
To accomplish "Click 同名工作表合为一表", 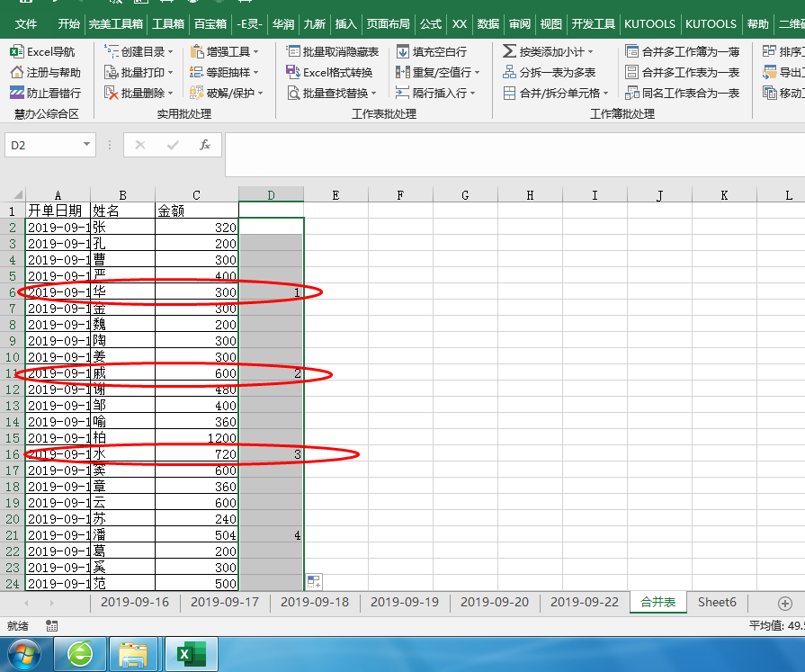I will pyautogui.click(x=683, y=93).
